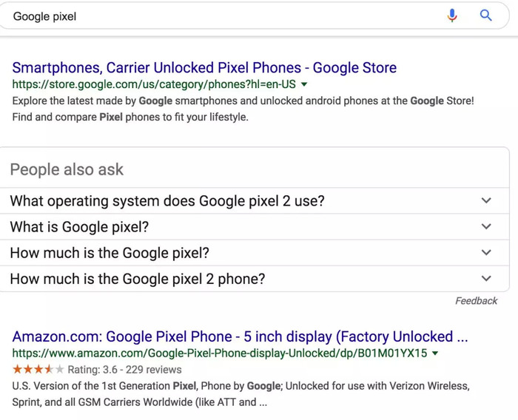The width and height of the screenshot is (518, 420).
Task: Open dropdown arrow beside Amazon URL
Action: click(435, 353)
